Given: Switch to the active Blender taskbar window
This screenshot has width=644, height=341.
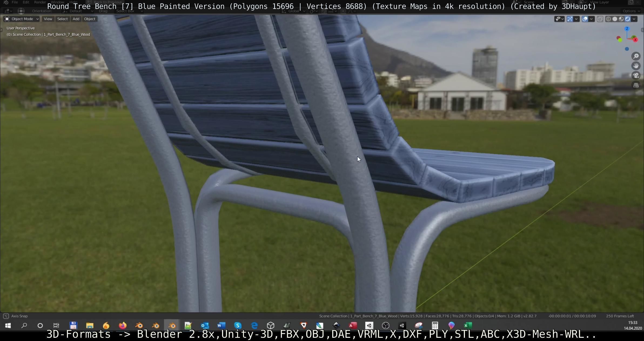Looking at the screenshot, I should coord(172,325).
